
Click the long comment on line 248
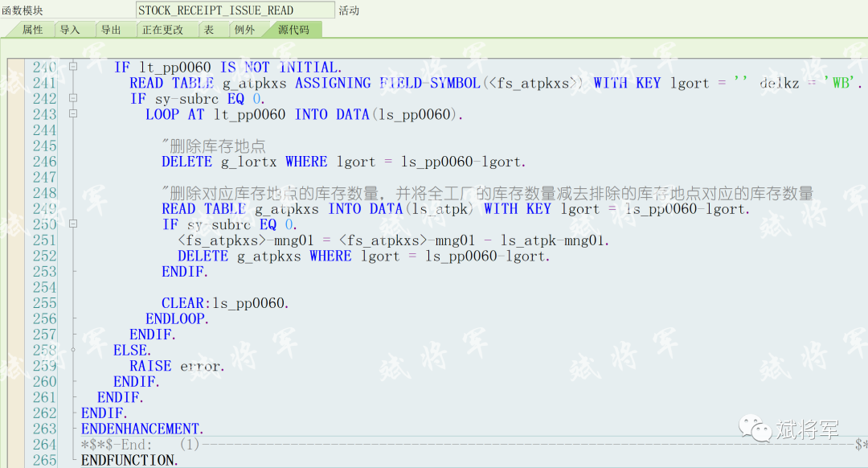(x=487, y=193)
